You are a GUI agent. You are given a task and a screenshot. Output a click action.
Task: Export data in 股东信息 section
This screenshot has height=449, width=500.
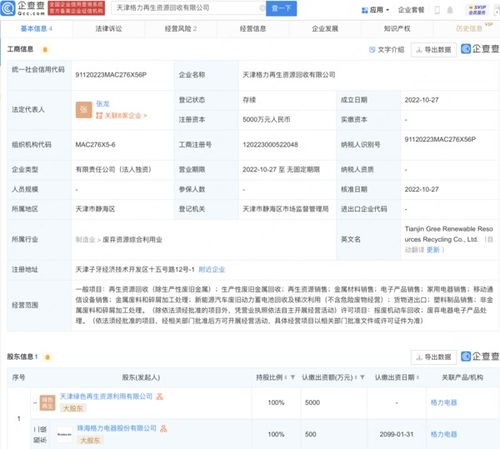point(433,357)
